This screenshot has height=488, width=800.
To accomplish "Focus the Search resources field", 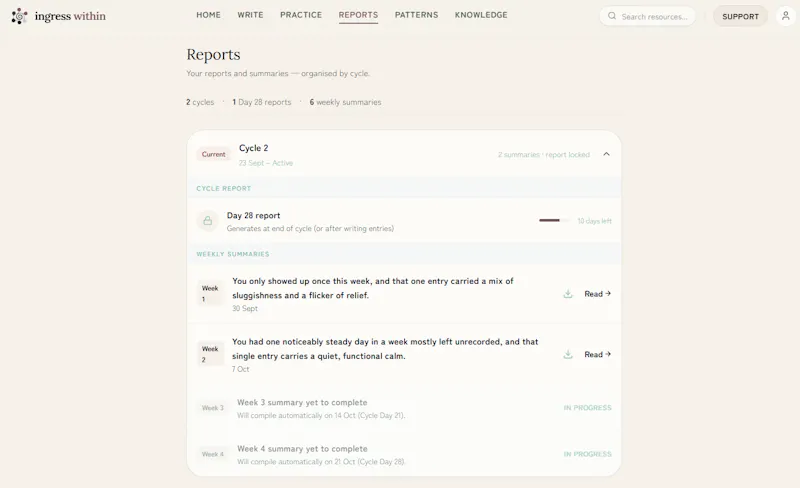I will [x=647, y=16].
